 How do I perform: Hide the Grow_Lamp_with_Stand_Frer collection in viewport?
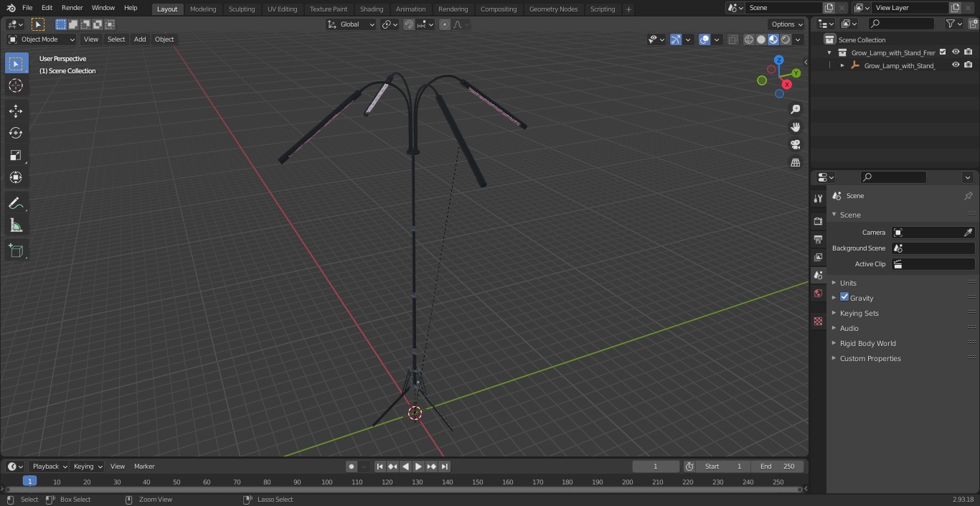pos(956,52)
